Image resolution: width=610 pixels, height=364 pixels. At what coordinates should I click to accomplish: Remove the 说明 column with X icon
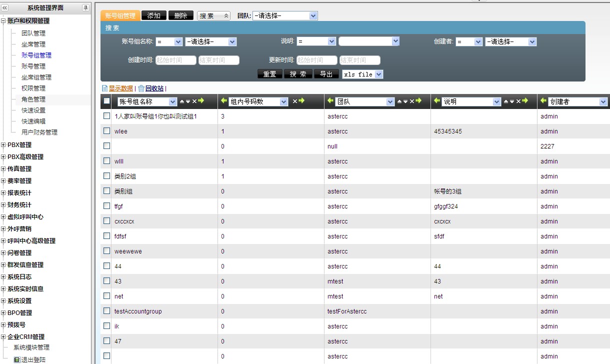(x=518, y=101)
